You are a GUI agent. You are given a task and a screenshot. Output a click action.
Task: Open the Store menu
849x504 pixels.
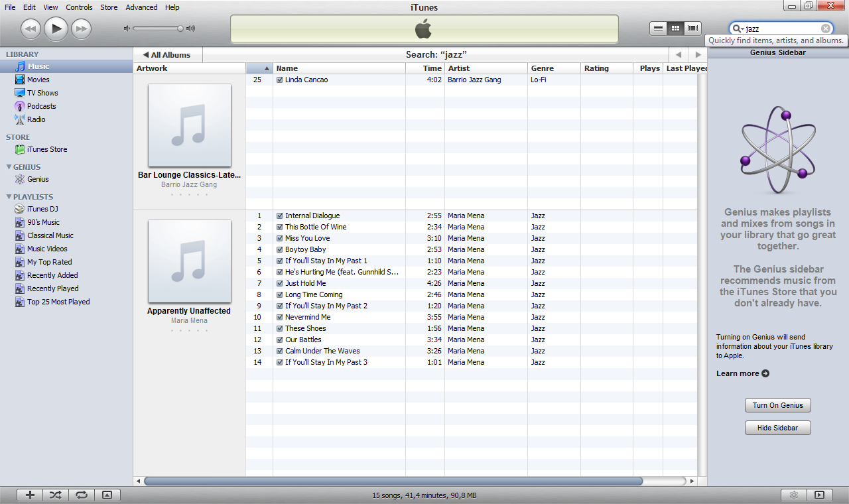[109, 7]
